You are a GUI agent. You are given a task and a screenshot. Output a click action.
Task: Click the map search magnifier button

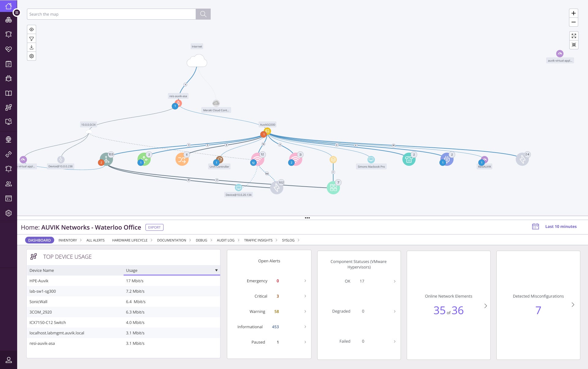click(x=203, y=14)
